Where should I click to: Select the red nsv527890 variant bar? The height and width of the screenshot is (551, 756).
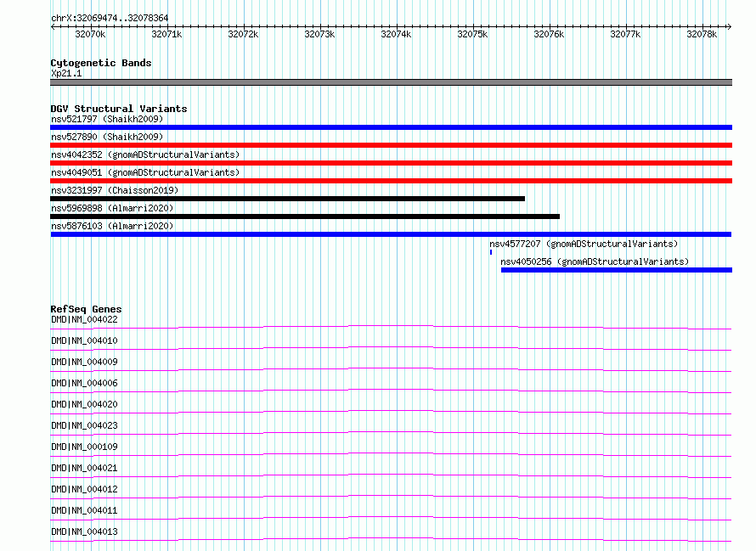(x=391, y=145)
